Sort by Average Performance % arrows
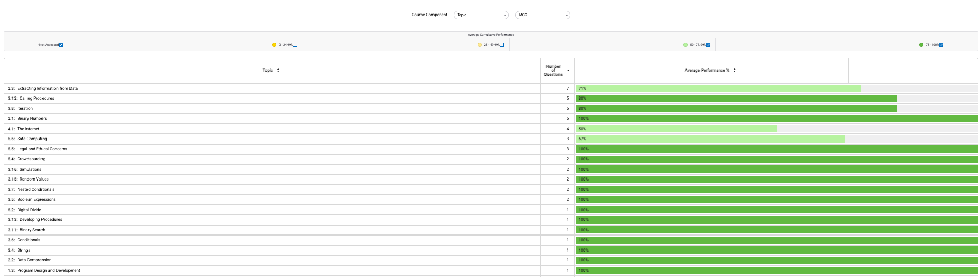 tap(735, 70)
